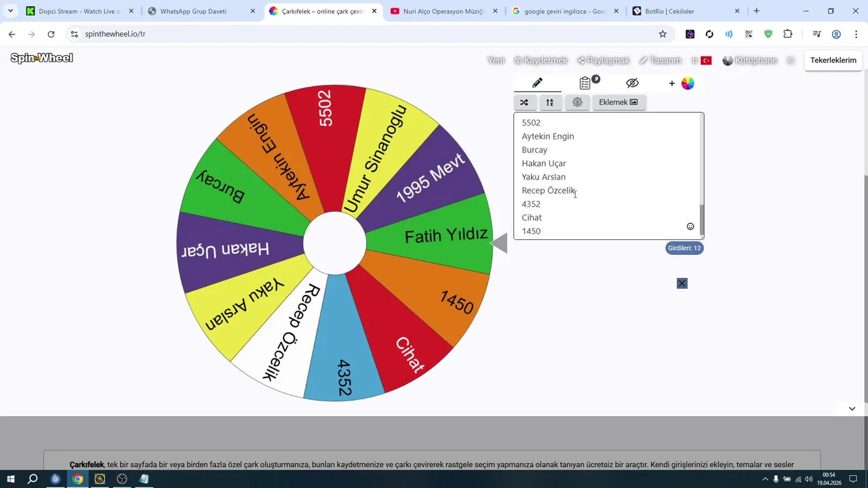Viewport: 868px width, 488px height.
Task: Add a new wheel with color plus icon
Action: (682, 83)
